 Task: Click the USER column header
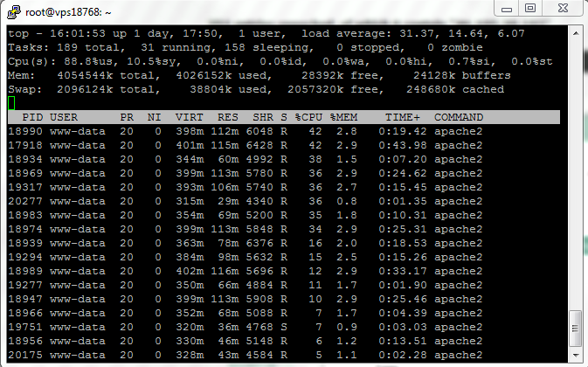(x=64, y=117)
